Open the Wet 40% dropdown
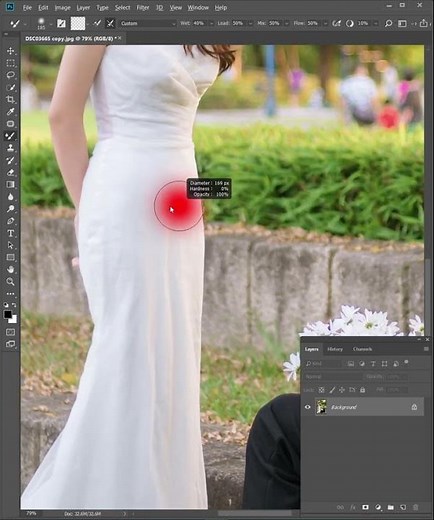 tap(211, 24)
